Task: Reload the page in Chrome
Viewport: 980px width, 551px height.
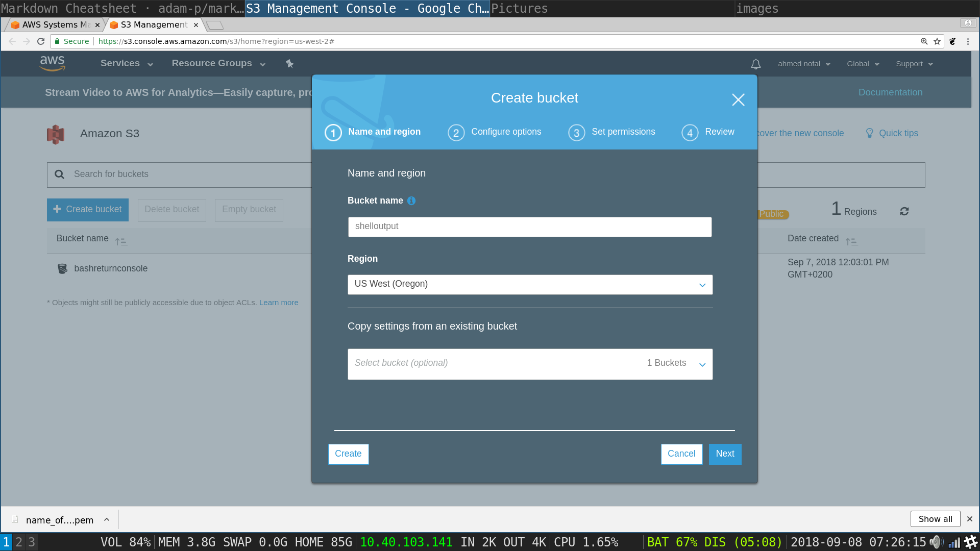Action: point(41,41)
